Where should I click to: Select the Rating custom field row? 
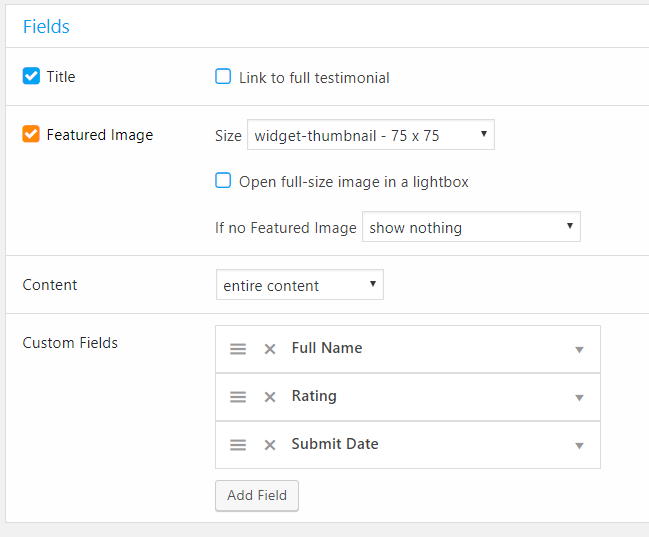(408, 397)
